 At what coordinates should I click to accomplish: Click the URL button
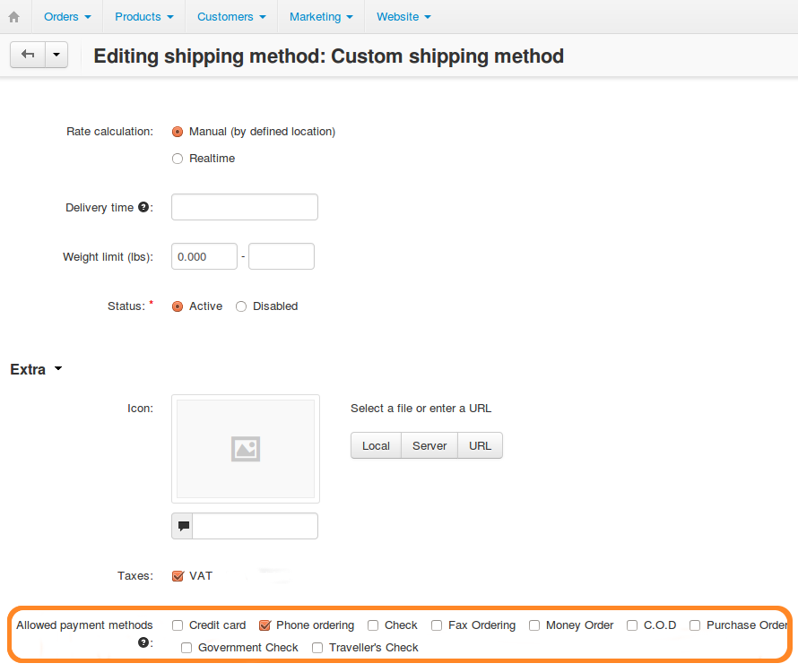(x=480, y=445)
